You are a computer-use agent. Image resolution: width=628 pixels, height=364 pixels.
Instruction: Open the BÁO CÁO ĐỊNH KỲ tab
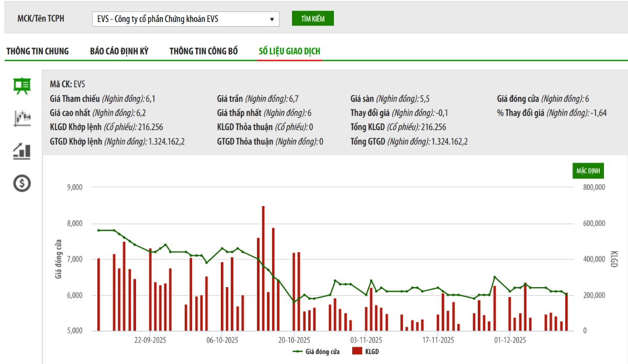tap(119, 51)
